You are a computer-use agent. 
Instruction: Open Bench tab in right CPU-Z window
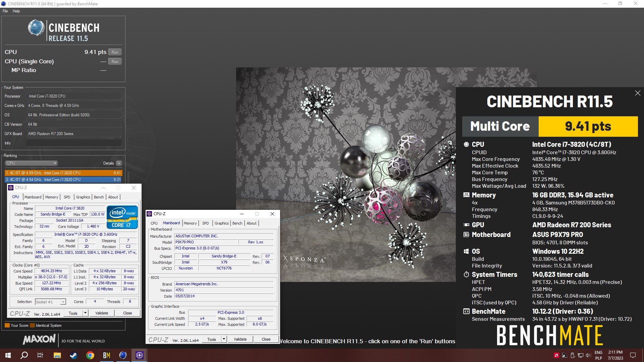pos(237,223)
